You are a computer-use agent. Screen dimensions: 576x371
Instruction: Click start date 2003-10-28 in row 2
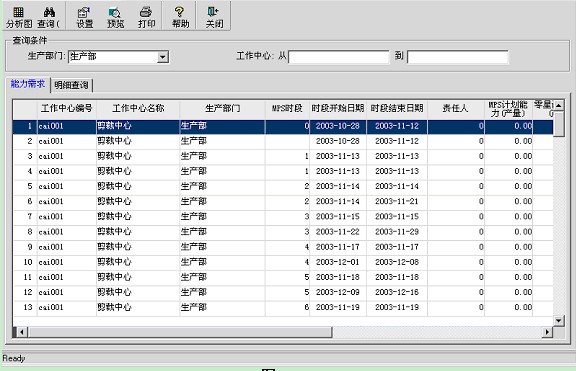pos(338,141)
